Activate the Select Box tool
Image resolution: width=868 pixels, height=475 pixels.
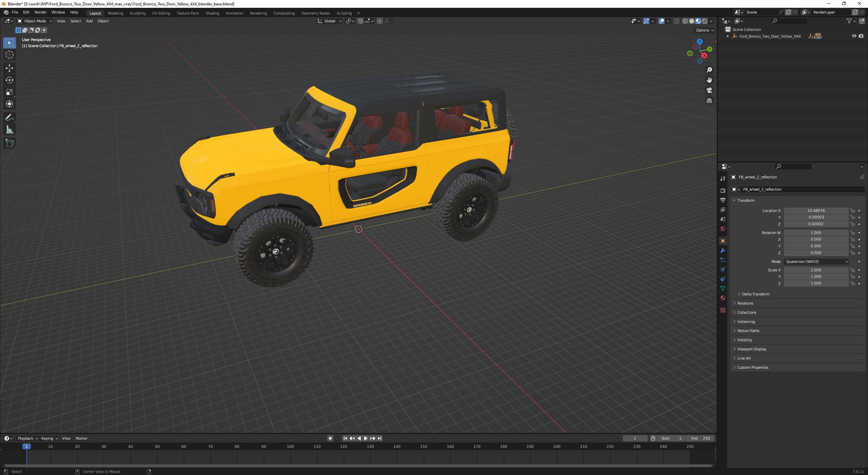(9, 43)
